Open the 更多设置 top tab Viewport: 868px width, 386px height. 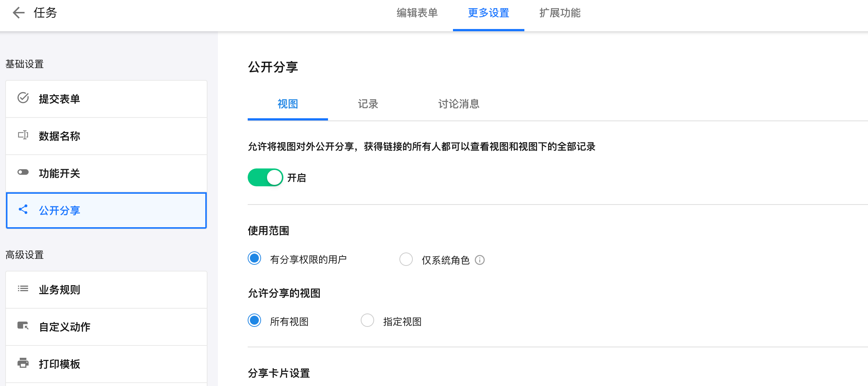click(x=488, y=13)
